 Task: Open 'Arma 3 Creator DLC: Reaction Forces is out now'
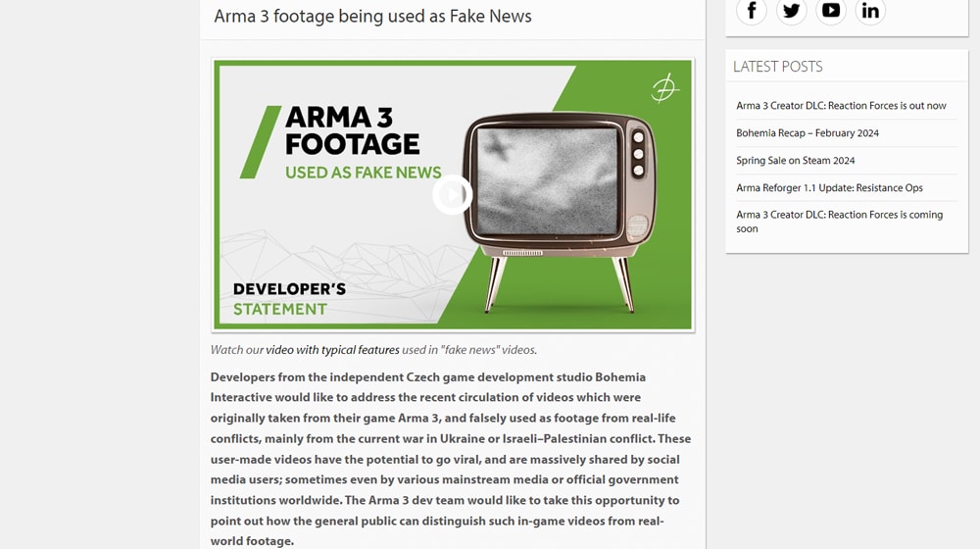coord(841,106)
